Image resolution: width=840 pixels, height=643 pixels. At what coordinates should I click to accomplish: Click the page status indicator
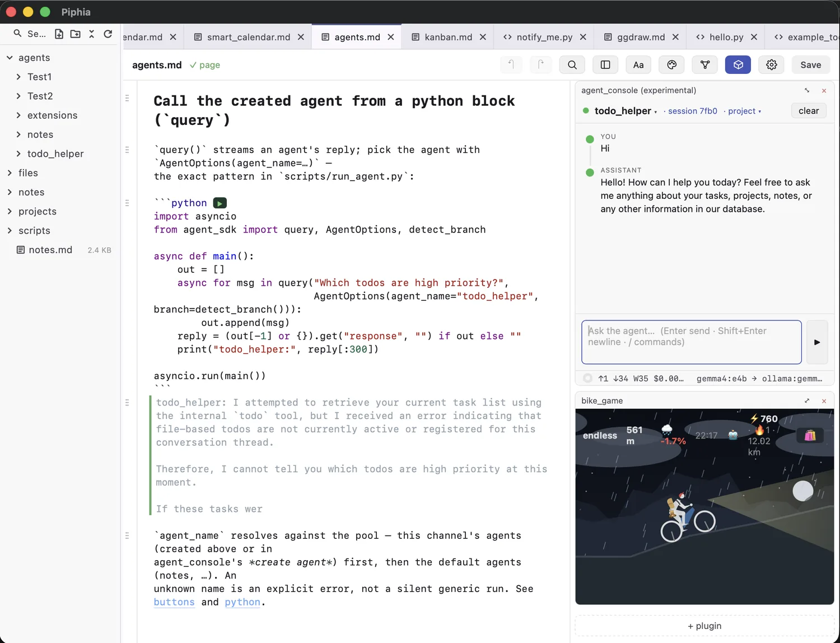click(x=205, y=65)
